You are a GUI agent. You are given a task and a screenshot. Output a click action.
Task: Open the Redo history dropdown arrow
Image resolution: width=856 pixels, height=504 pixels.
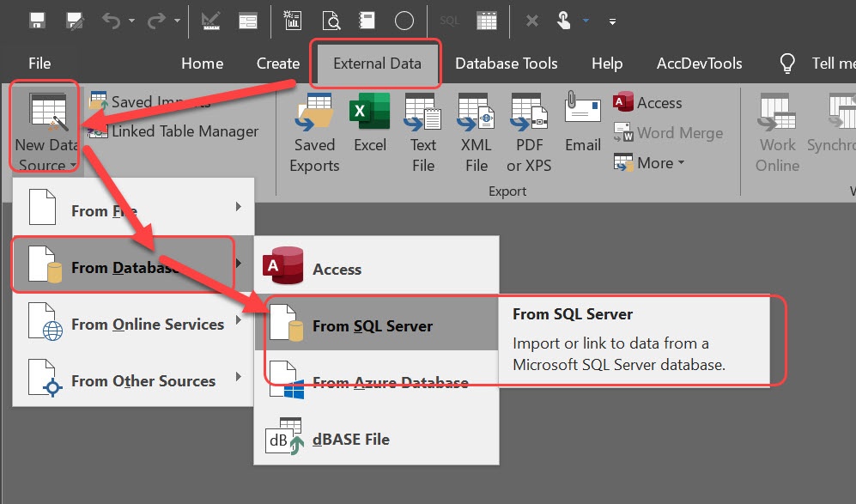177,21
